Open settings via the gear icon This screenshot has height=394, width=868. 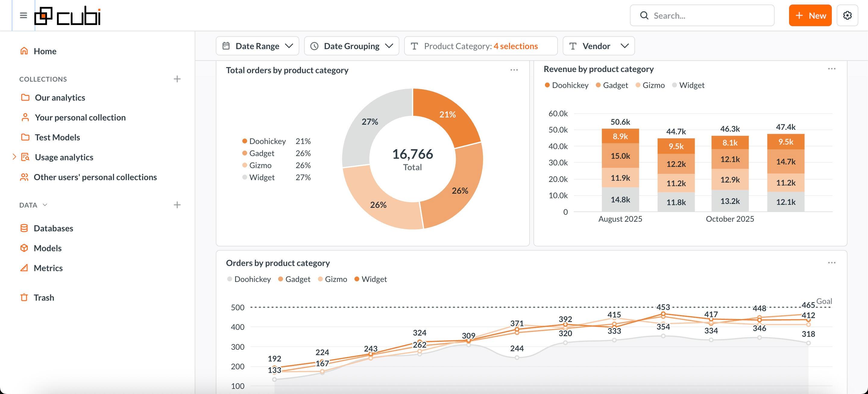pos(847,15)
